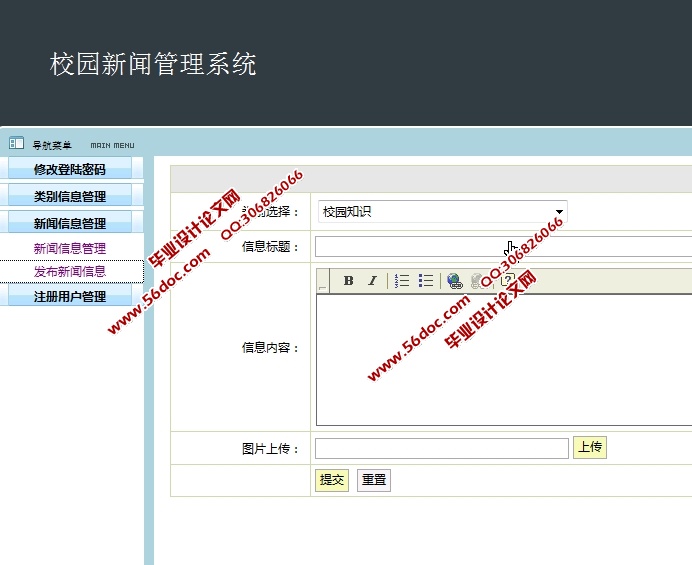Viewport: 692px width, 565px height.
Task: Toggle italic formatting in the editor
Action: [x=372, y=281]
